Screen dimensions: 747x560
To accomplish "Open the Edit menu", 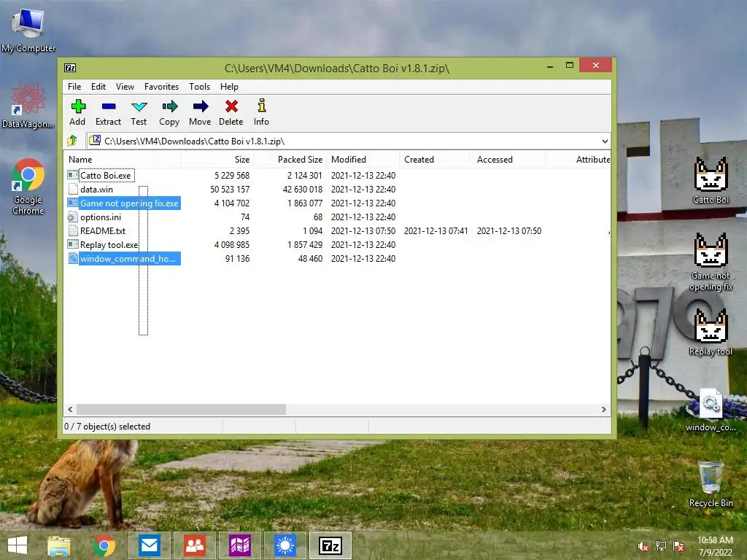I will coord(98,87).
